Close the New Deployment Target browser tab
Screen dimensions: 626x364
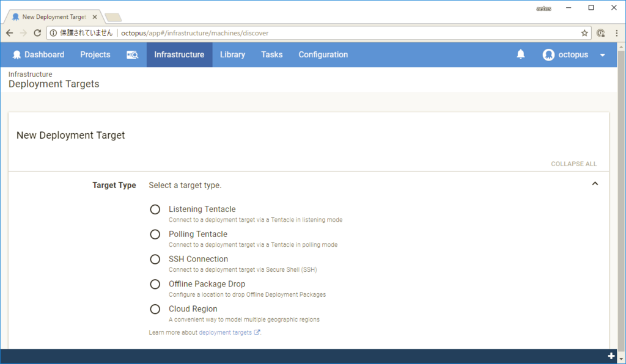(x=95, y=16)
